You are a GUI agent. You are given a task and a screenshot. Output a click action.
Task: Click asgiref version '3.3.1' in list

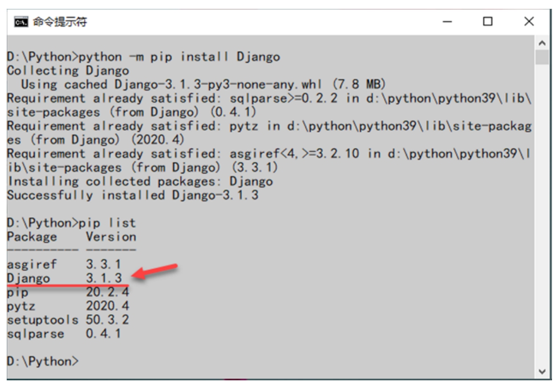click(103, 265)
